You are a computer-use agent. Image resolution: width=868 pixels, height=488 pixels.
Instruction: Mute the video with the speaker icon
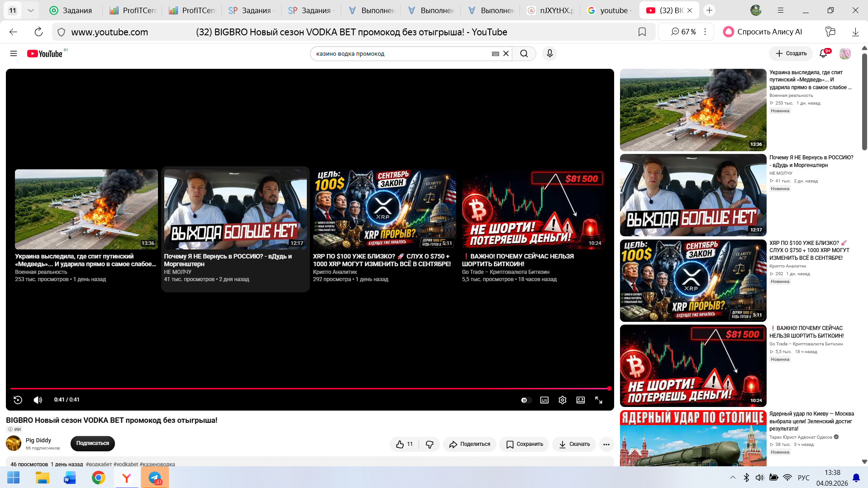38,400
